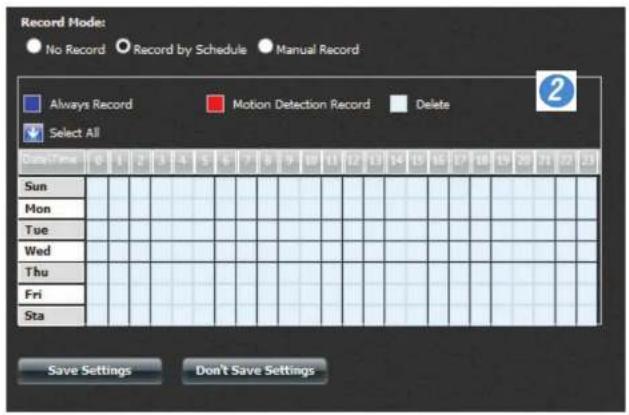
Task: Select the Tue row header
Action: pyautogui.click(x=51, y=230)
